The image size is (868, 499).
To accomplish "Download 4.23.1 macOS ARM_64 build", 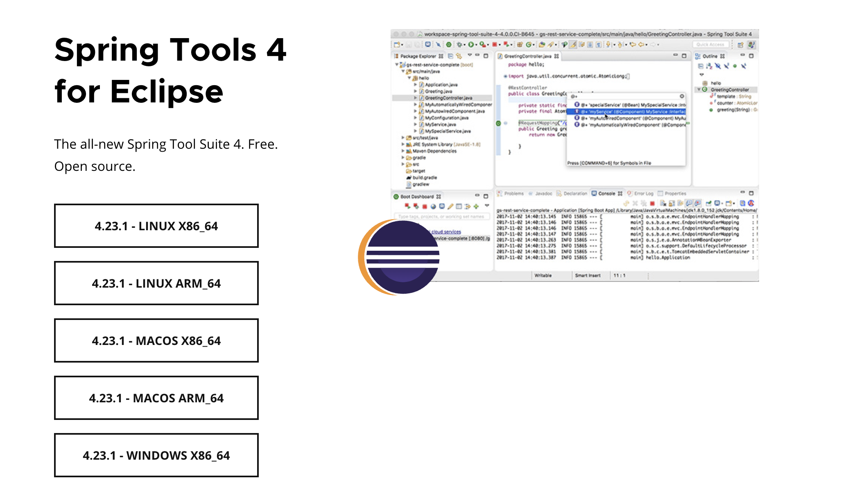I will [x=156, y=398].
